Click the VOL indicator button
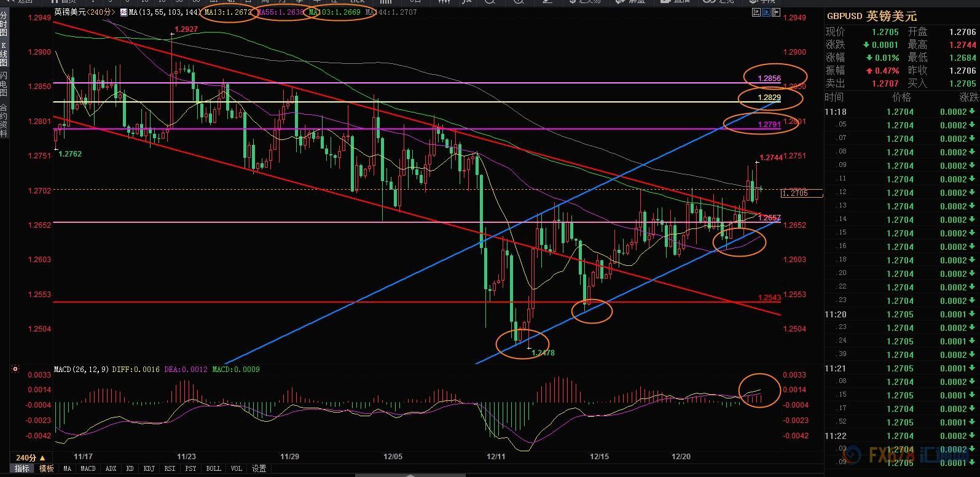980x477 pixels. (237, 468)
